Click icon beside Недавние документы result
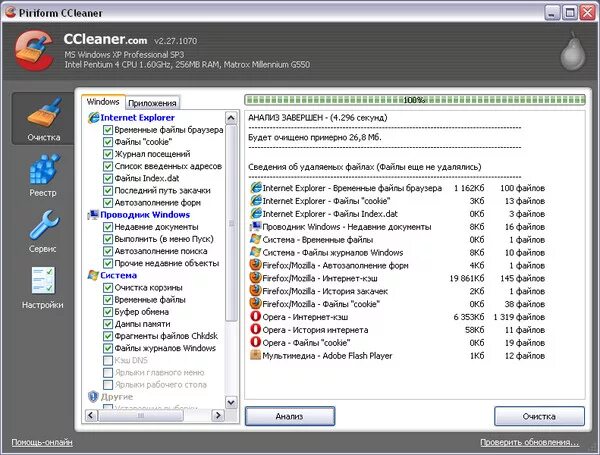This screenshot has height=455, width=600. tap(255, 226)
